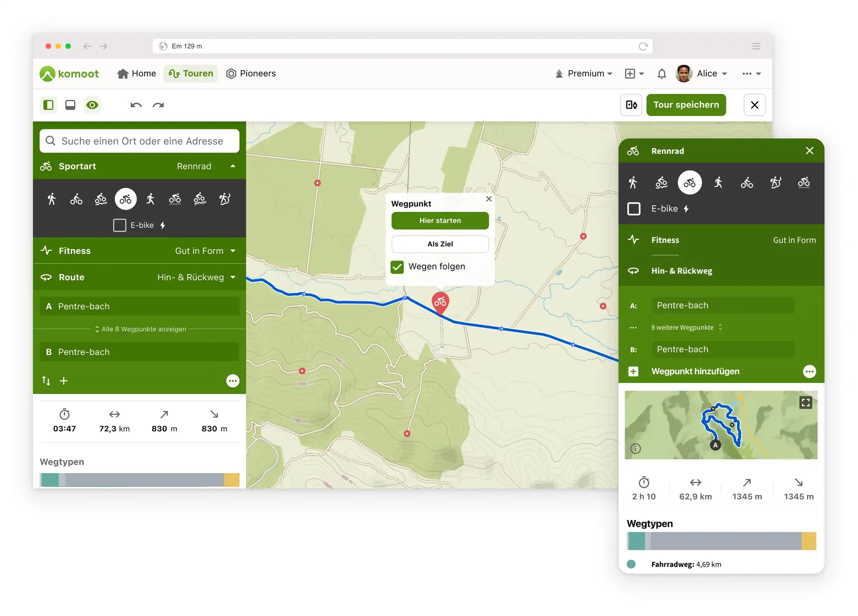
Task: Click the redo arrow in toolbar
Action: point(158,105)
